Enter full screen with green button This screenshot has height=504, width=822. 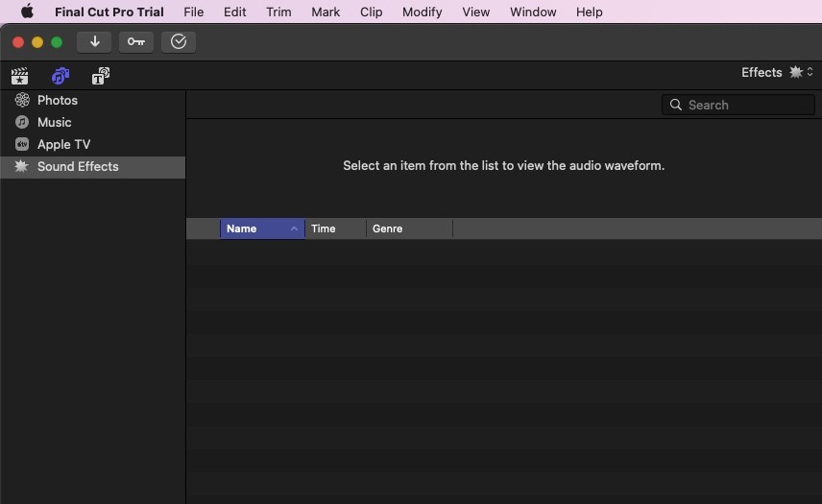pos(57,42)
